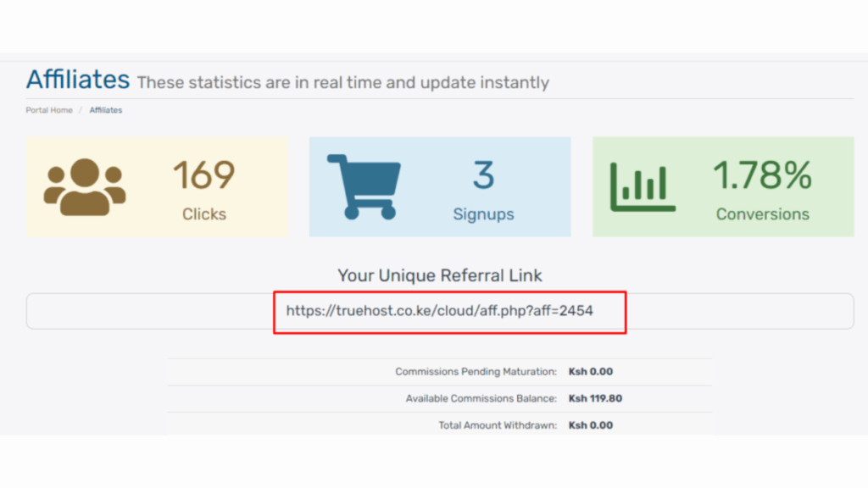
Task: Open the Portal Home breadcrumb link
Action: point(49,110)
